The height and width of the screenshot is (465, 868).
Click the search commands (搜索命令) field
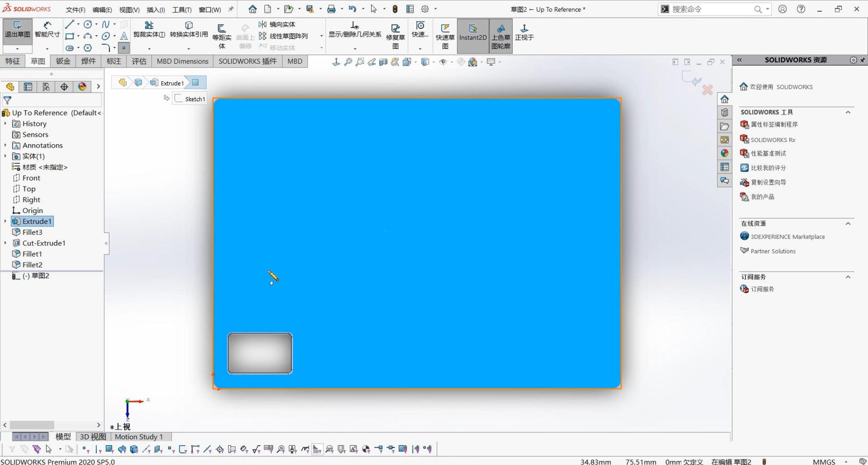coord(710,9)
